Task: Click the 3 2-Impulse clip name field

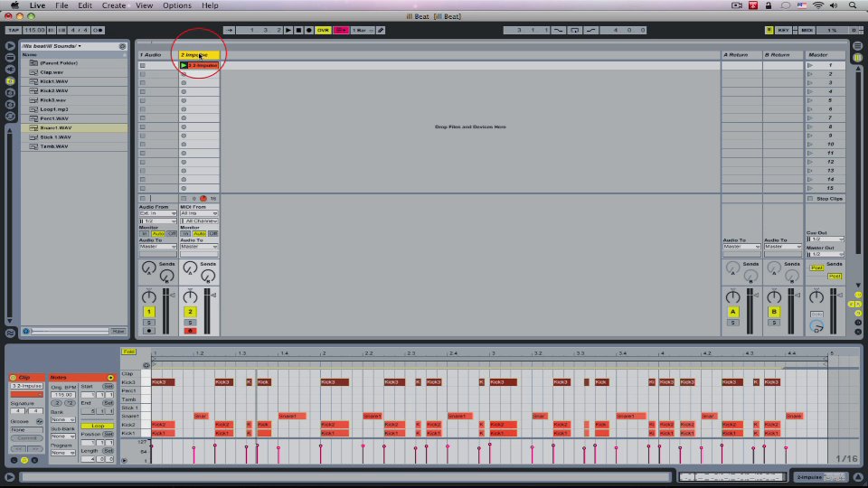Action: (26, 386)
